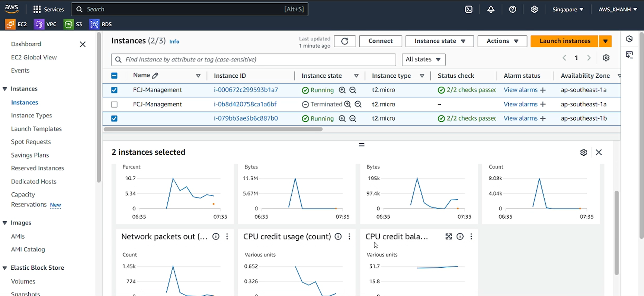The width and height of the screenshot is (644, 296).
Task: Open notifications bell
Action: click(491, 9)
